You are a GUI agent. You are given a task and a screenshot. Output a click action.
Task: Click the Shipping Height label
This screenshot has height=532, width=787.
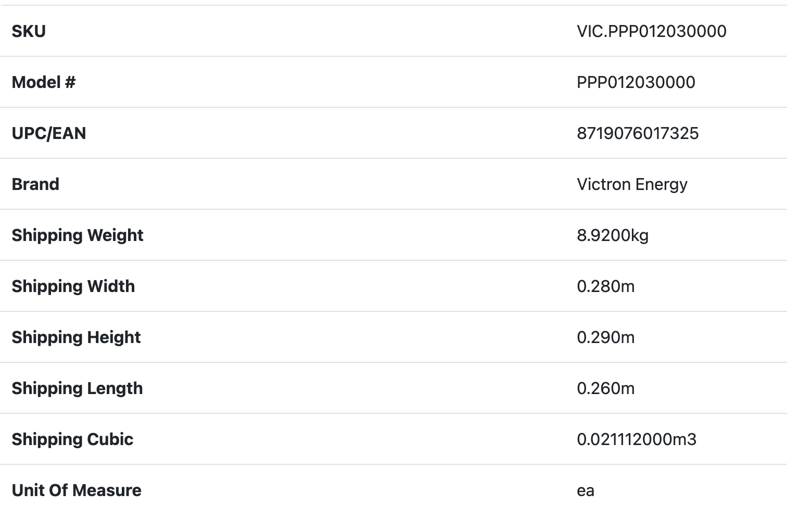tap(76, 337)
